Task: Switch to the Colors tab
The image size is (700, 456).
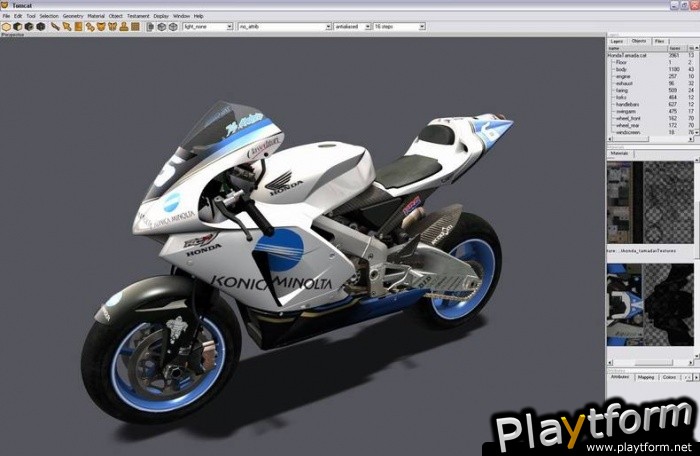Action: pyautogui.click(x=669, y=377)
